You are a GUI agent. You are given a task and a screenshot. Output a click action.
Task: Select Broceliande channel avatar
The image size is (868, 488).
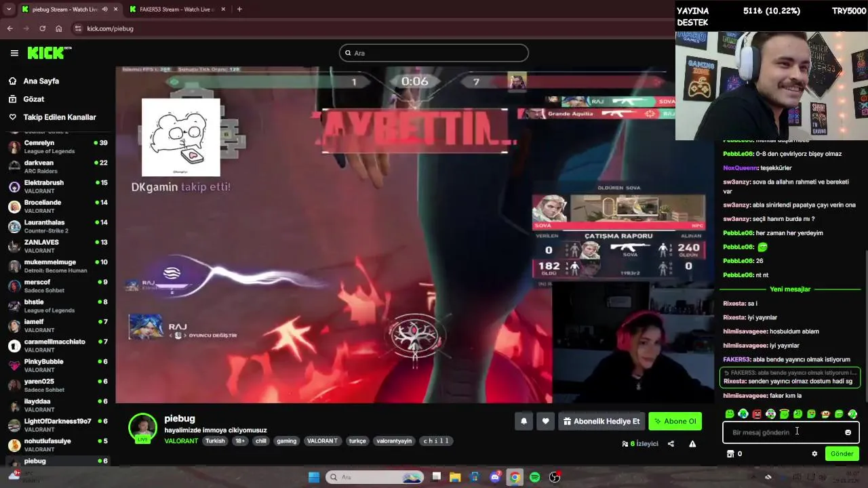pos(14,206)
